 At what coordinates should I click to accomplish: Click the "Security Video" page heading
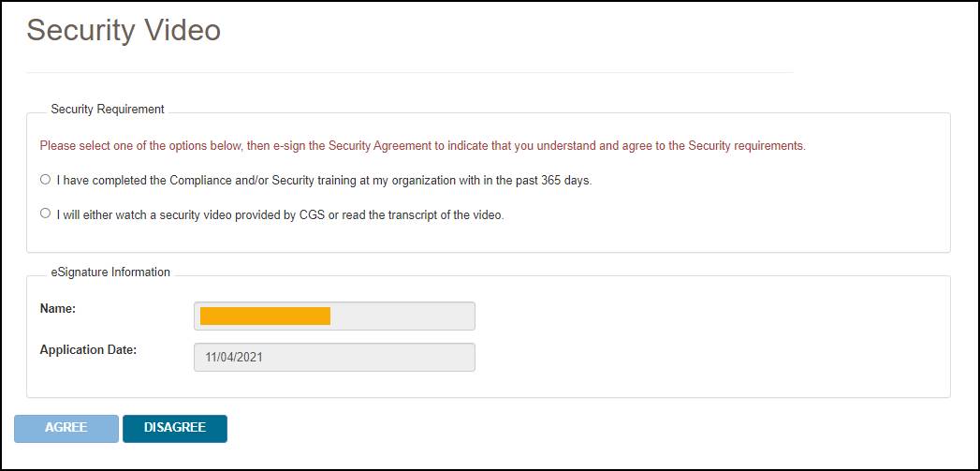[x=124, y=31]
